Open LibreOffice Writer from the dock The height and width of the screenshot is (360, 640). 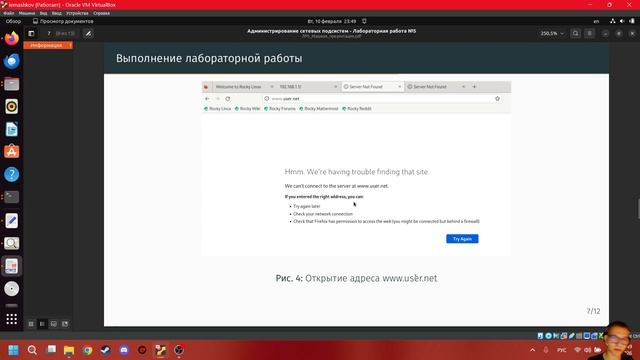point(11,129)
